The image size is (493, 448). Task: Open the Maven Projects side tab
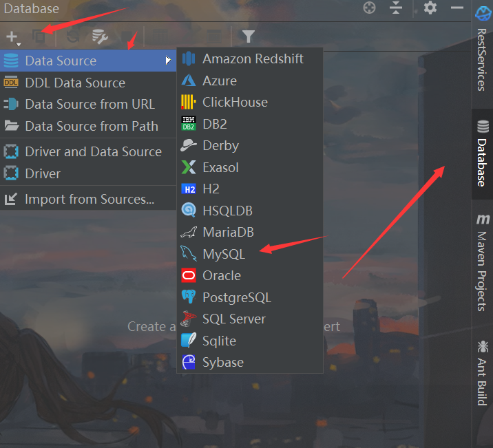point(482,262)
